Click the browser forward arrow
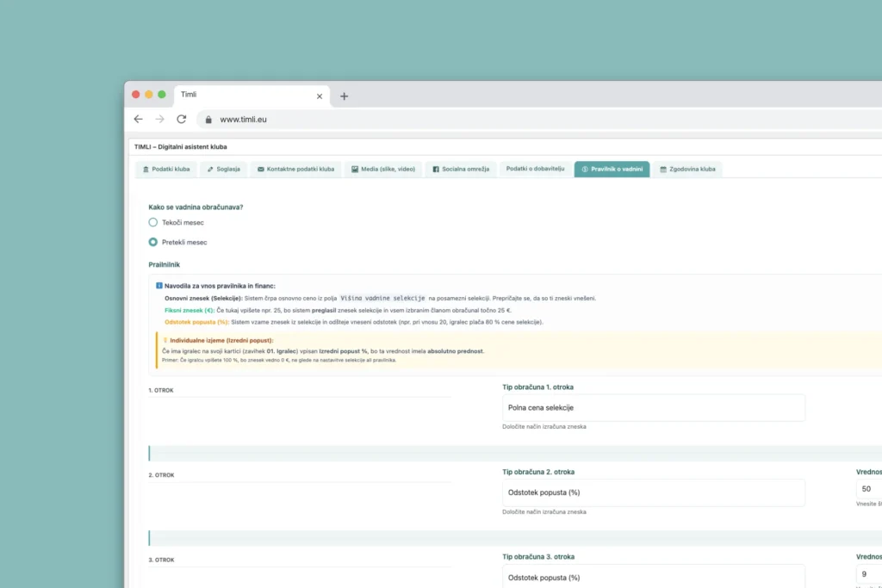 (159, 119)
